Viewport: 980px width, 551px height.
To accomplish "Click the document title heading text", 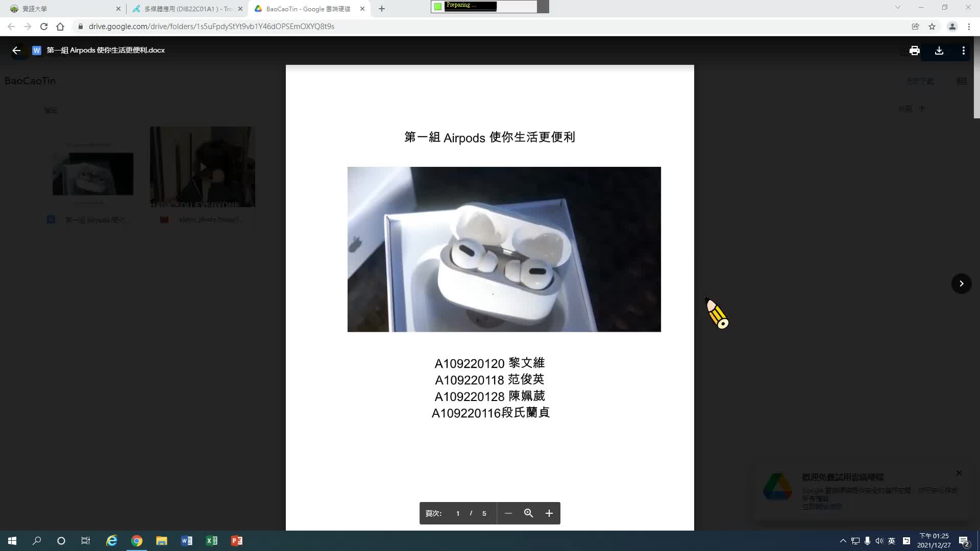I will 489,137.
